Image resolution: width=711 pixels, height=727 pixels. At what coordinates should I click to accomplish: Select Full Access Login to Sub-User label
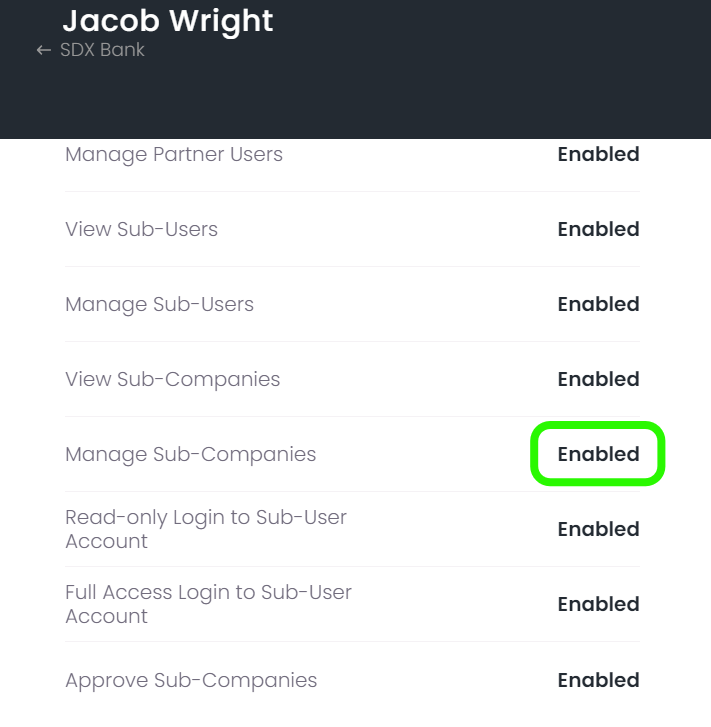pos(208,604)
